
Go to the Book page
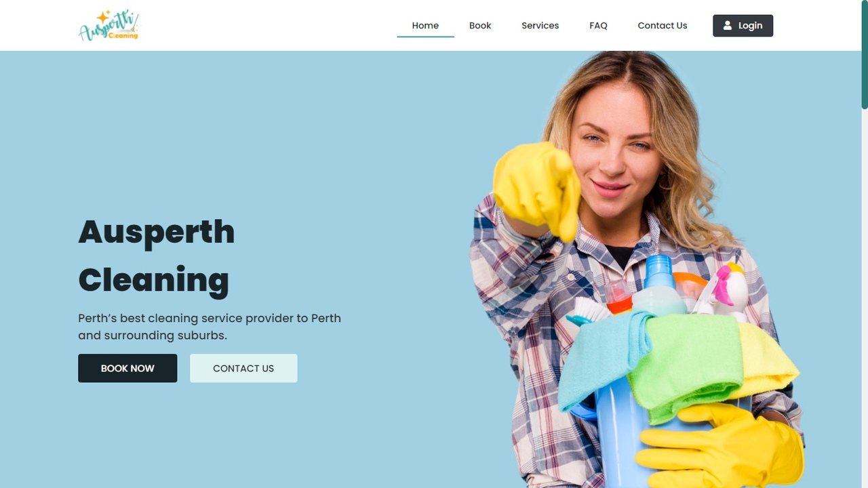(480, 26)
